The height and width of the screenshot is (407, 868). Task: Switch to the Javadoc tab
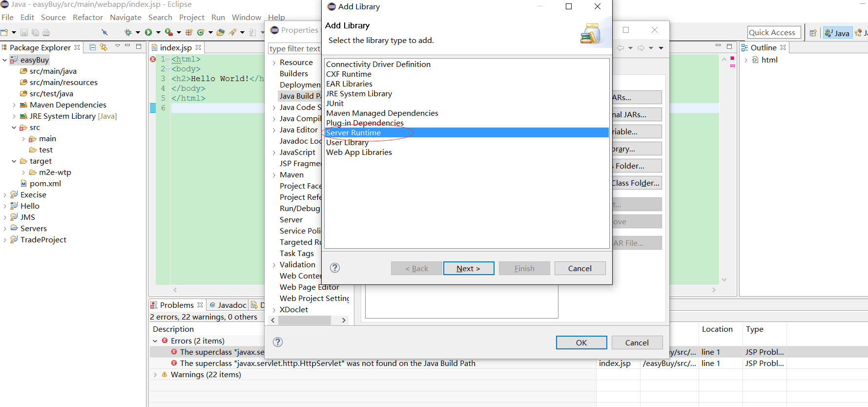[x=227, y=305]
